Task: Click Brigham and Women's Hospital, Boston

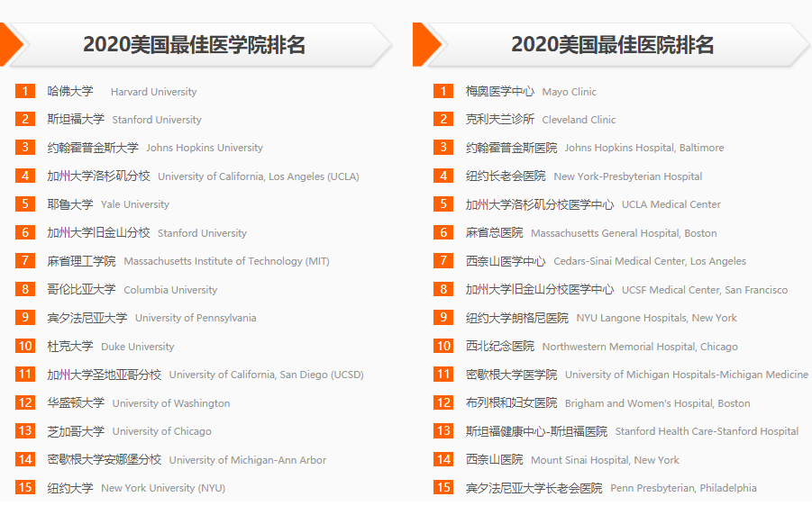Action: coord(658,403)
